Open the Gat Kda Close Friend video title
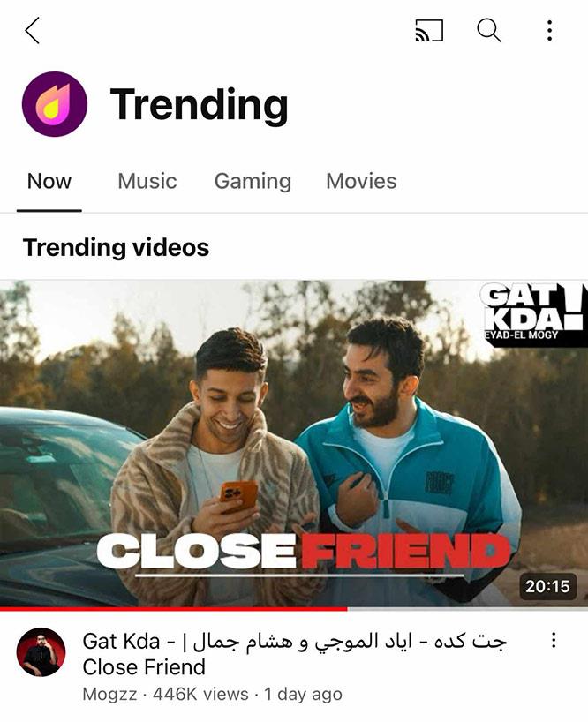The image size is (588, 722). pos(295,654)
